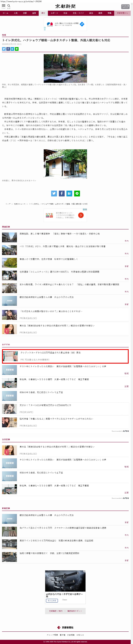Click blue direction arrow in 積水ハウス ad
Viewport: 133px width, 644px height.
click(82, 24)
